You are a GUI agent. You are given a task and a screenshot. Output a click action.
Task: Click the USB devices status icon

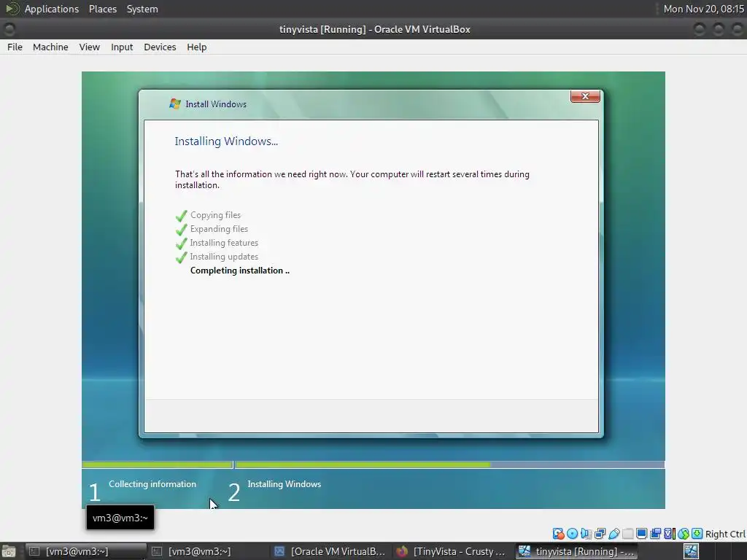point(614,534)
